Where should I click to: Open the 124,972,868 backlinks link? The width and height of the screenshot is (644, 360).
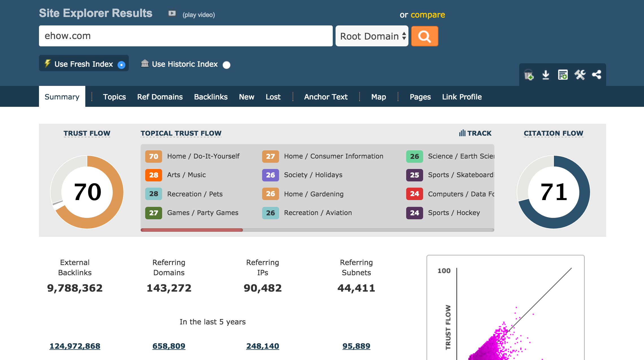(75, 346)
